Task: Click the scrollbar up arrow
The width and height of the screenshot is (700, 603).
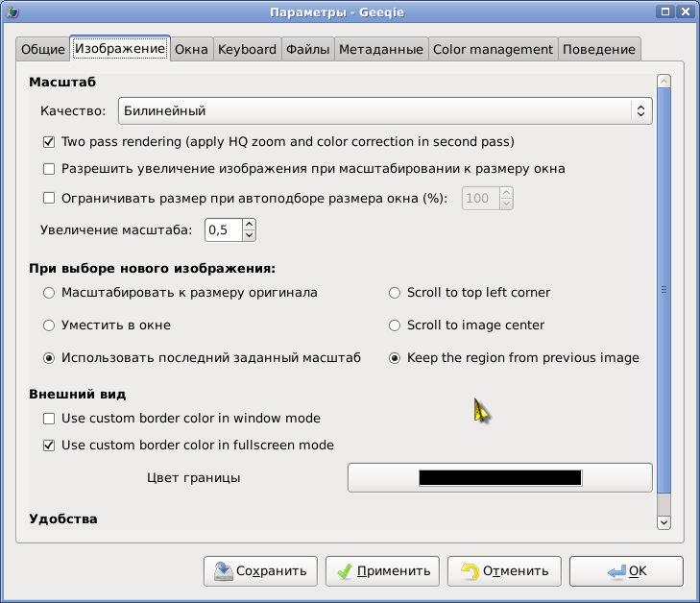Action: click(x=664, y=82)
